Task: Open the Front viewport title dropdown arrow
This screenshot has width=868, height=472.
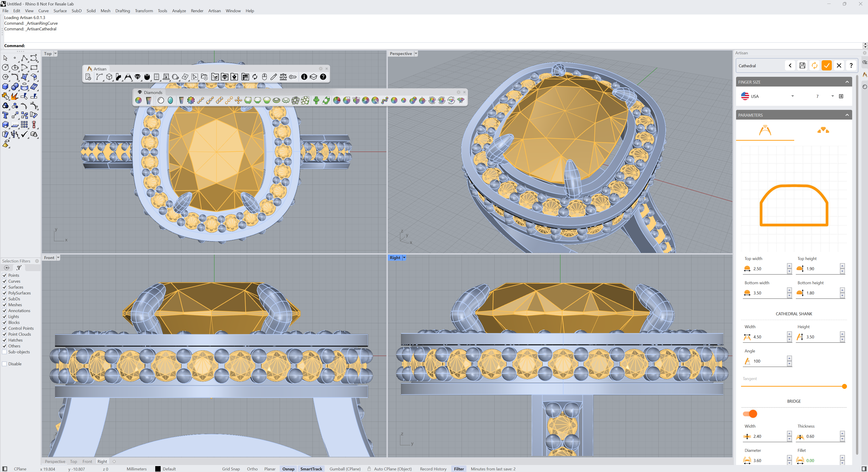Action: [x=58, y=258]
